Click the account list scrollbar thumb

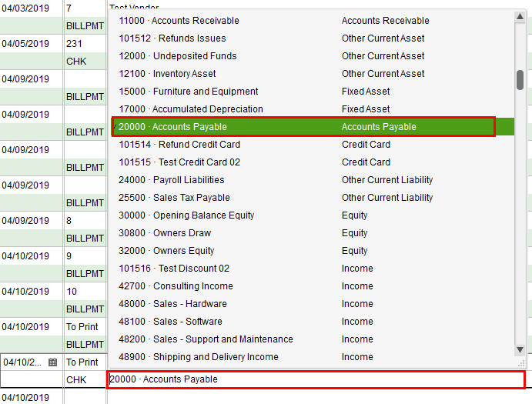tap(520, 80)
